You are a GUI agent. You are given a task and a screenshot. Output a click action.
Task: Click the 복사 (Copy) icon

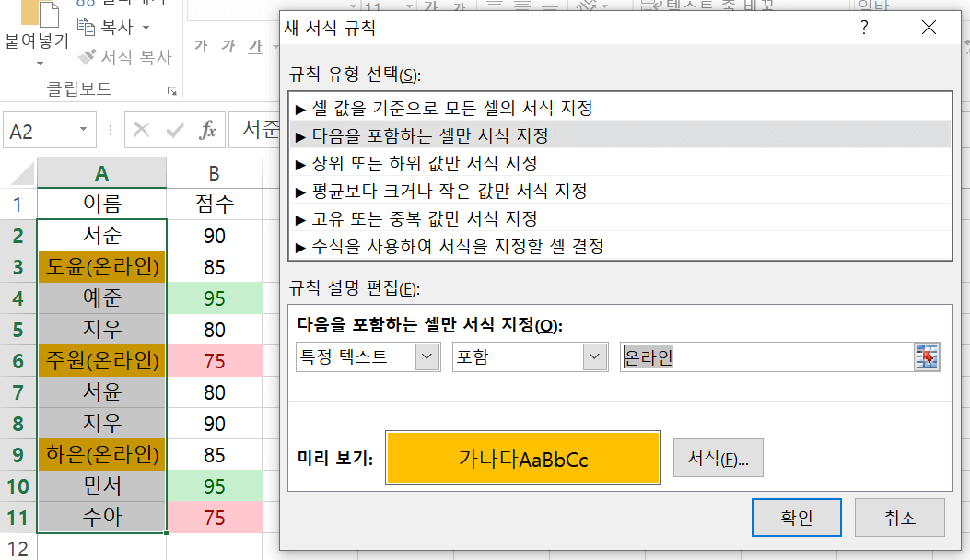coord(86,26)
